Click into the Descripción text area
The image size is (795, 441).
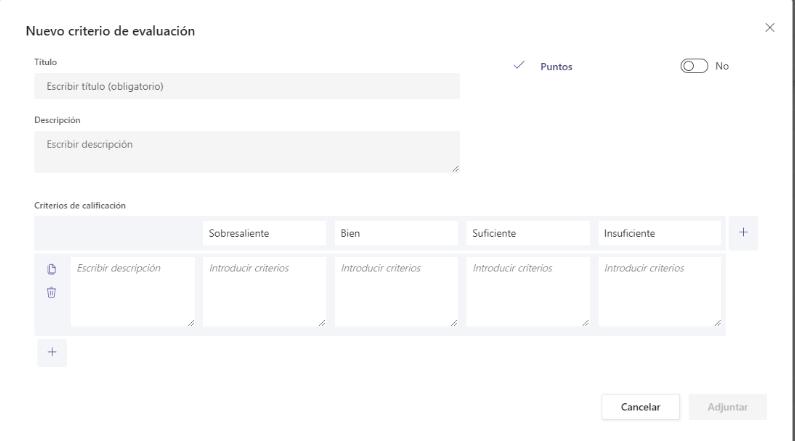[247, 152]
